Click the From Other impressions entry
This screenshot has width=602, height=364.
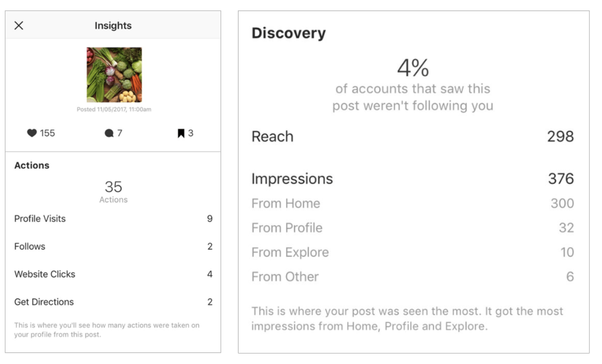pyautogui.click(x=284, y=276)
